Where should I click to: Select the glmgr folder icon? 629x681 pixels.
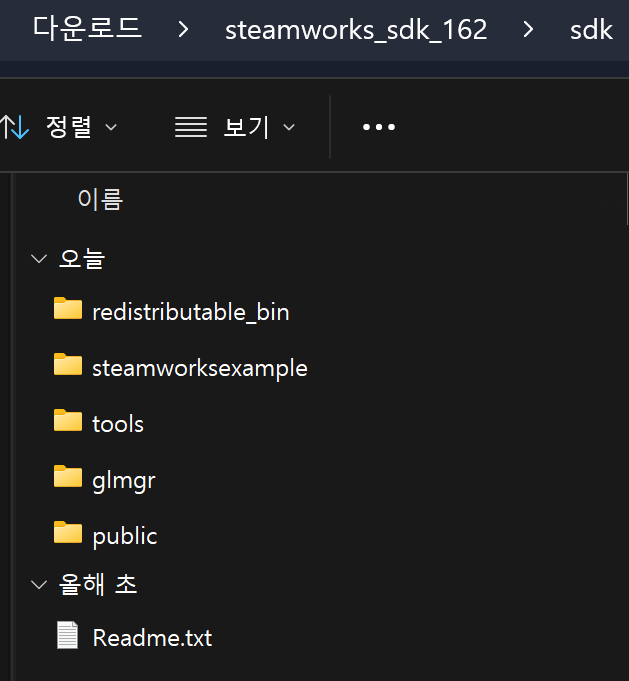(68, 476)
